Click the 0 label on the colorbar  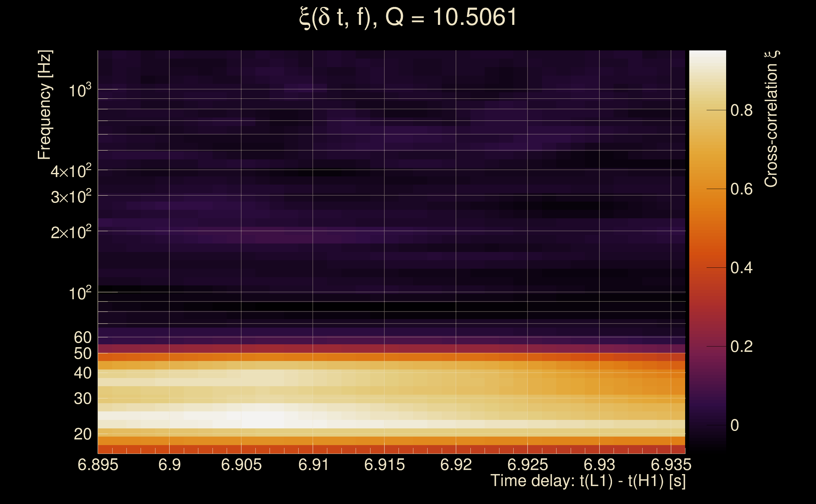click(x=734, y=425)
